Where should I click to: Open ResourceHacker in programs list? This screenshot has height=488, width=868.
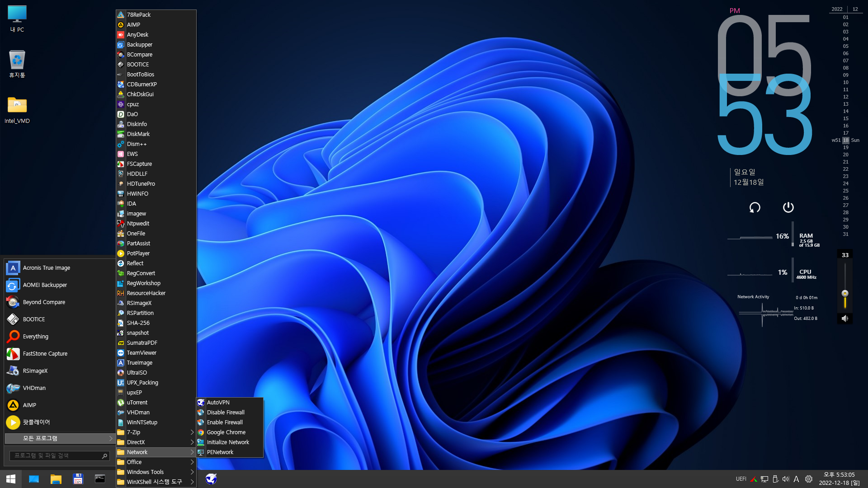(x=156, y=293)
